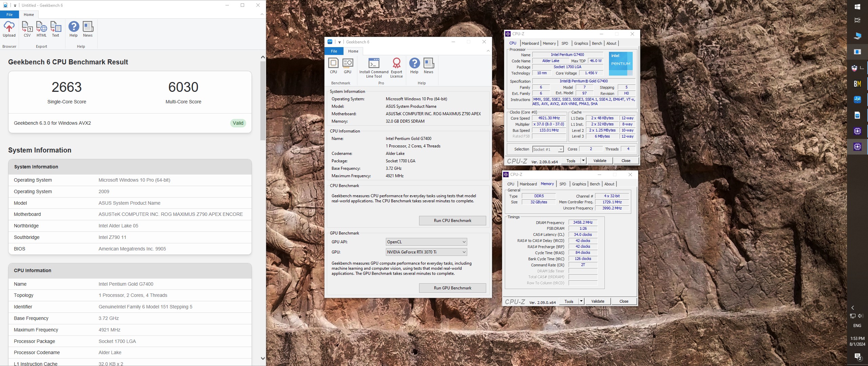
Task: Collapse ribbon in result window
Action: pyautogui.click(x=262, y=14)
